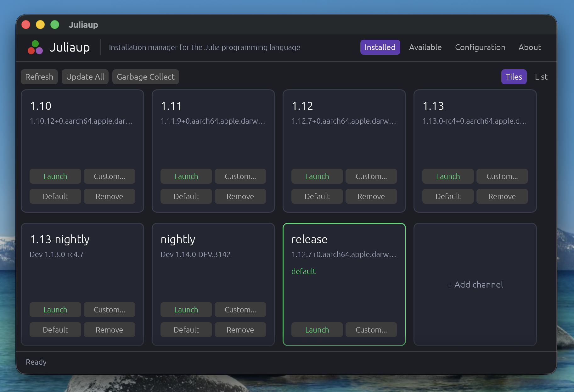The width and height of the screenshot is (574, 392).
Task: Open the About tab
Action: point(530,47)
